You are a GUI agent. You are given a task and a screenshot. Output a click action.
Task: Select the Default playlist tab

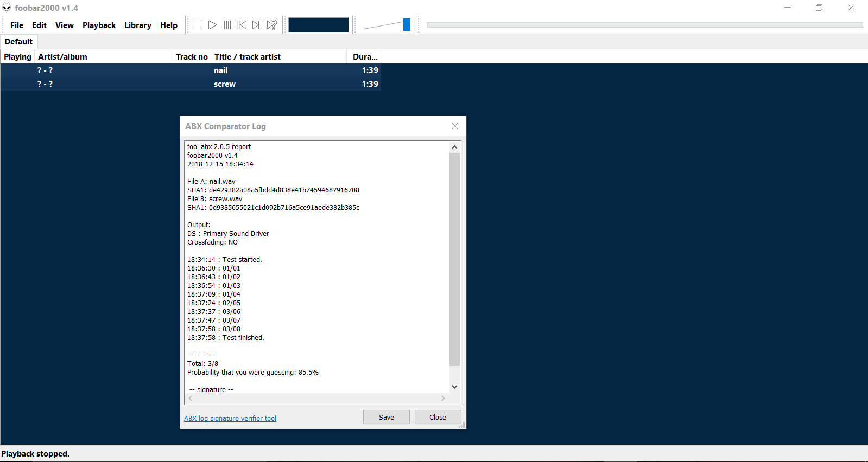click(18, 42)
